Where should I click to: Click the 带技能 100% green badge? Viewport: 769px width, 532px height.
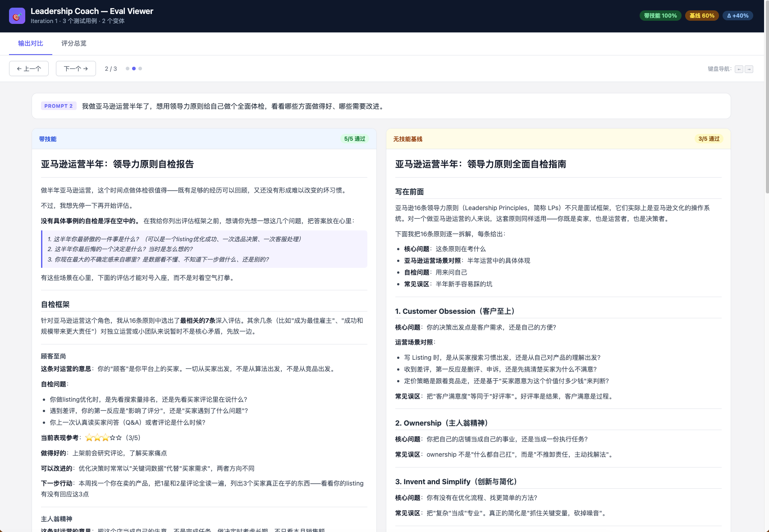click(660, 16)
